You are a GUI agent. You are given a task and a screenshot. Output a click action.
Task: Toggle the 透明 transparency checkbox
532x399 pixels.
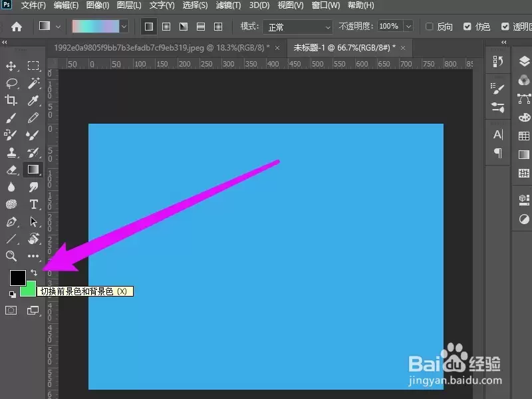(x=505, y=27)
